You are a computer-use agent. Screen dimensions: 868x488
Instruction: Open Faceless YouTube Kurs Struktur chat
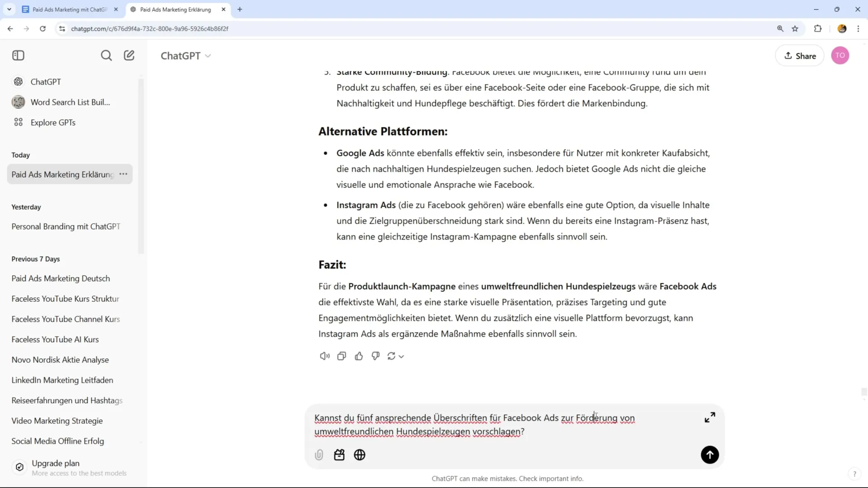[x=65, y=299]
